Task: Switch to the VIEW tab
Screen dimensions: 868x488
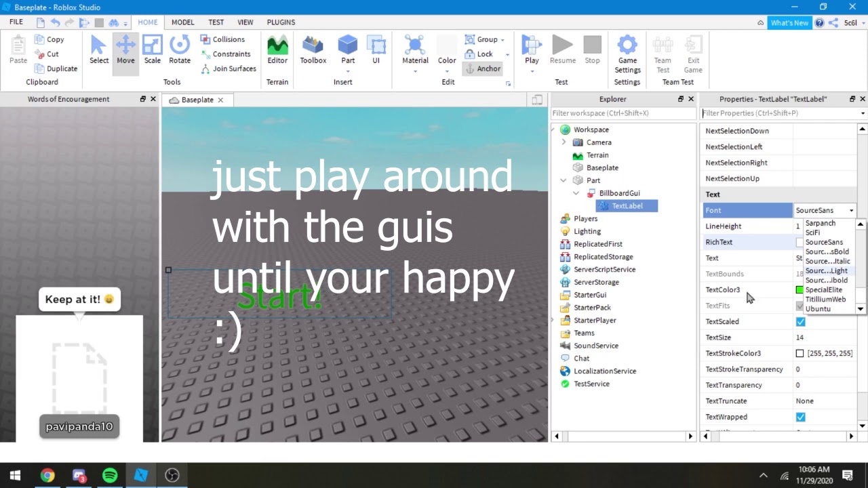Action: (x=245, y=22)
